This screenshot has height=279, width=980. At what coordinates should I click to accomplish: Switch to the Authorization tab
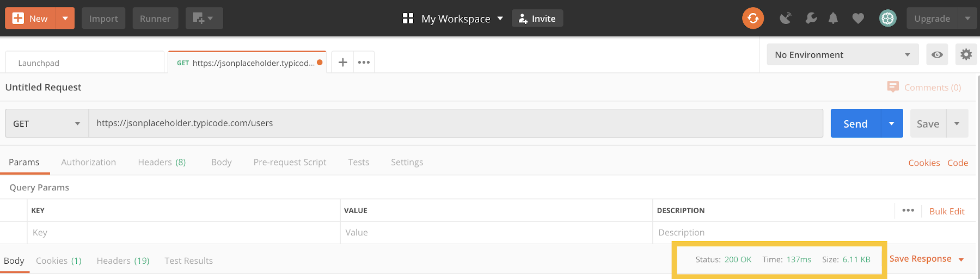tap(89, 162)
